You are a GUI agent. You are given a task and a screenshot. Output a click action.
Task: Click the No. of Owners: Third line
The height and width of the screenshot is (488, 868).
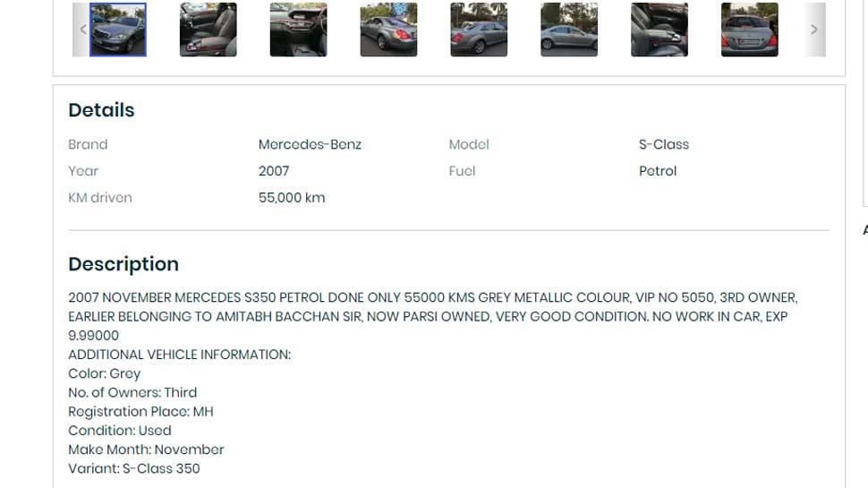click(x=132, y=393)
